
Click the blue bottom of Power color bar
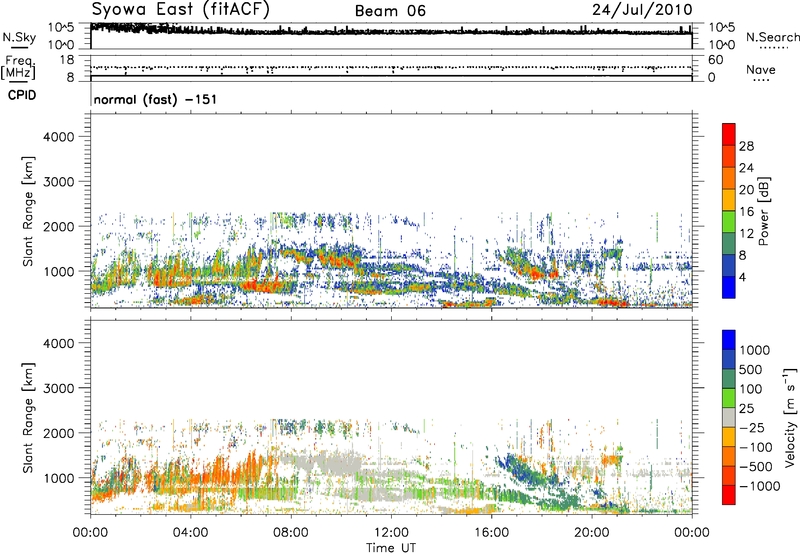click(729, 287)
